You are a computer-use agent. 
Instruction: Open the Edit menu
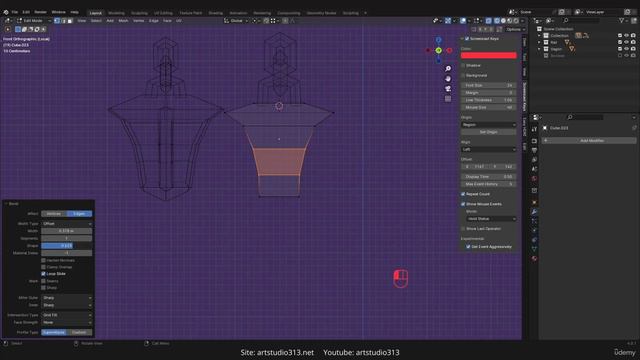click(x=26, y=12)
